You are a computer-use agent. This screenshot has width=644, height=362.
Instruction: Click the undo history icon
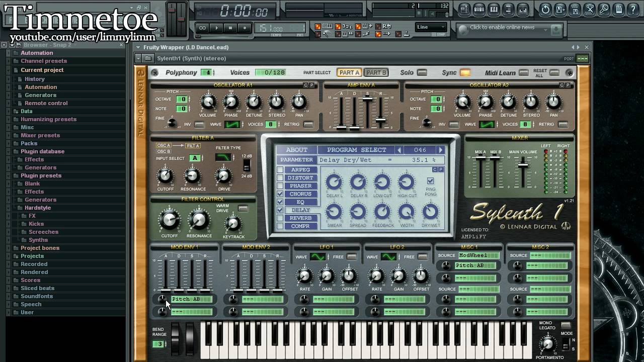545,10
